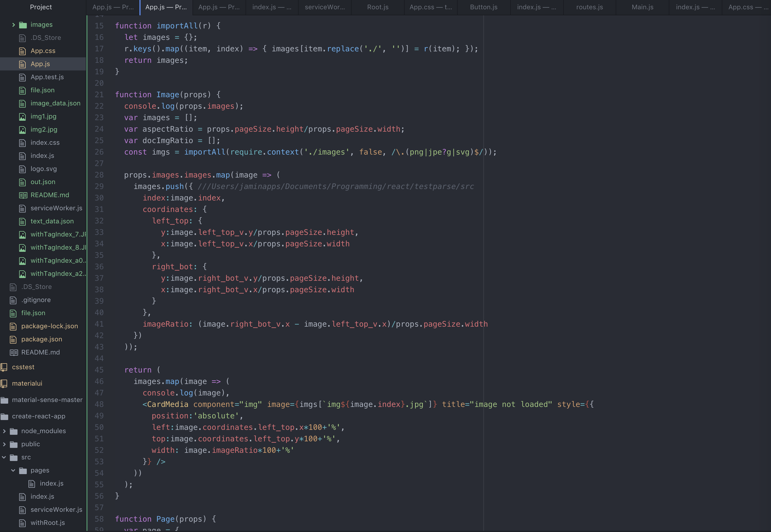The width and height of the screenshot is (771, 532).
Task: Click the book icon beside README.md in src
Action: (23, 195)
